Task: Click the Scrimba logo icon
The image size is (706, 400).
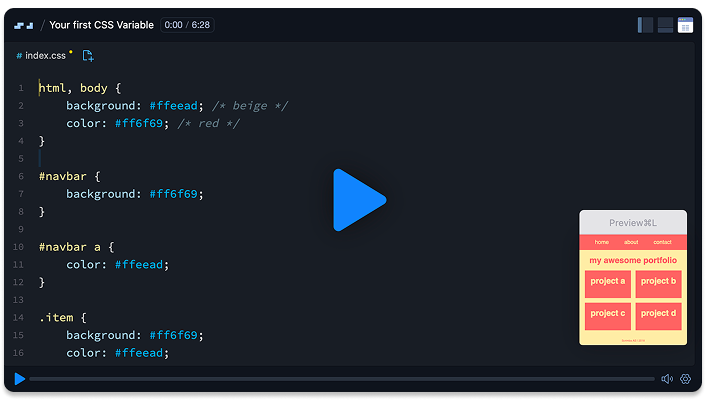Action: (x=24, y=25)
